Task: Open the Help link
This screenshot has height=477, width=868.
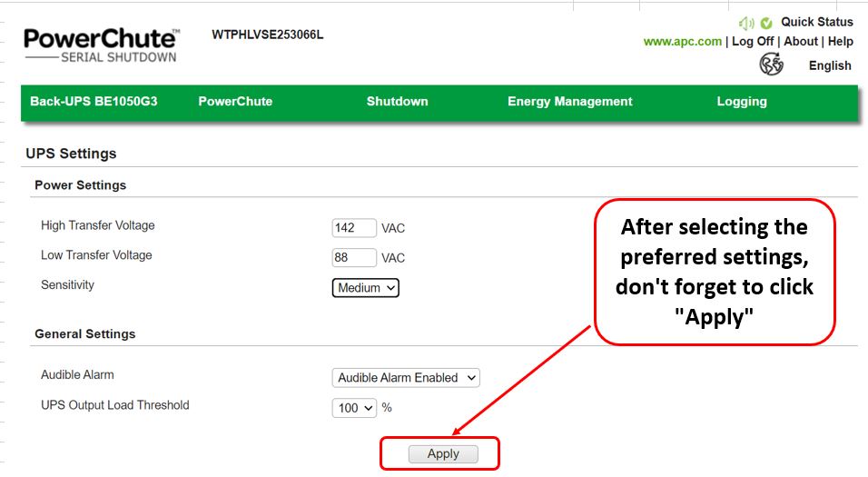Action: pos(841,42)
